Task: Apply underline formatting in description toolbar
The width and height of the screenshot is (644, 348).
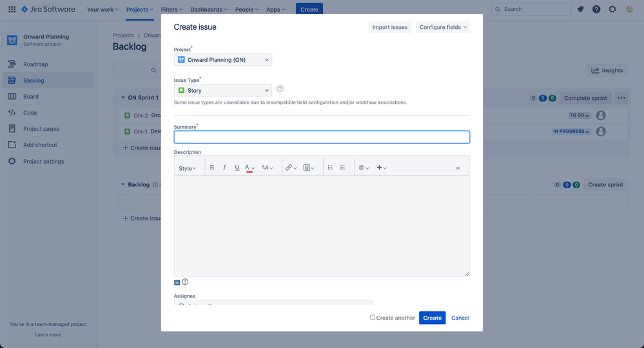Action: tap(237, 168)
